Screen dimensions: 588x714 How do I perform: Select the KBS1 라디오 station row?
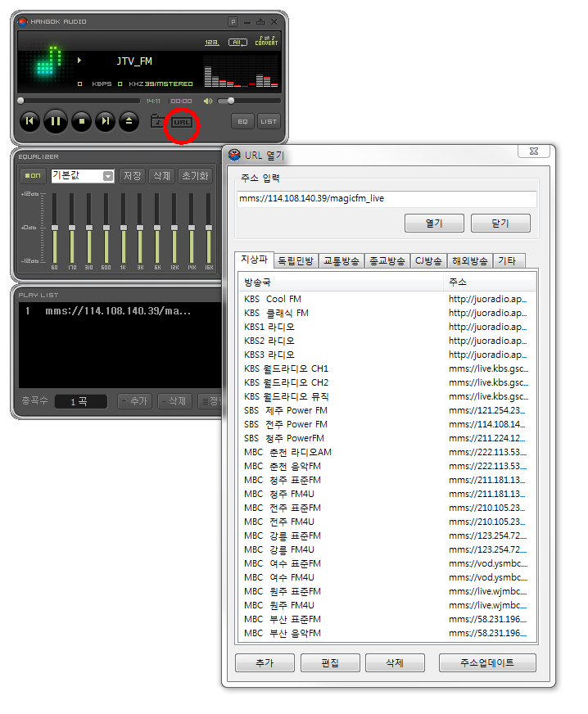click(x=387, y=327)
